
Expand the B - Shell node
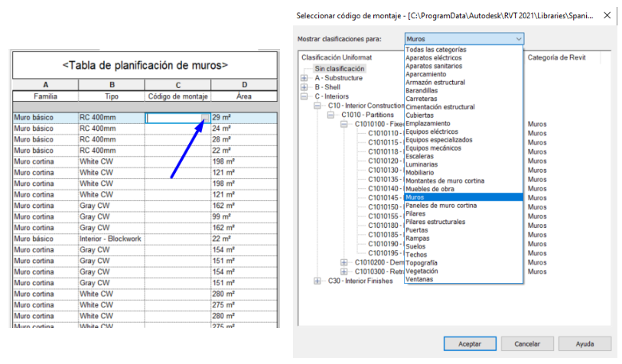coord(304,87)
